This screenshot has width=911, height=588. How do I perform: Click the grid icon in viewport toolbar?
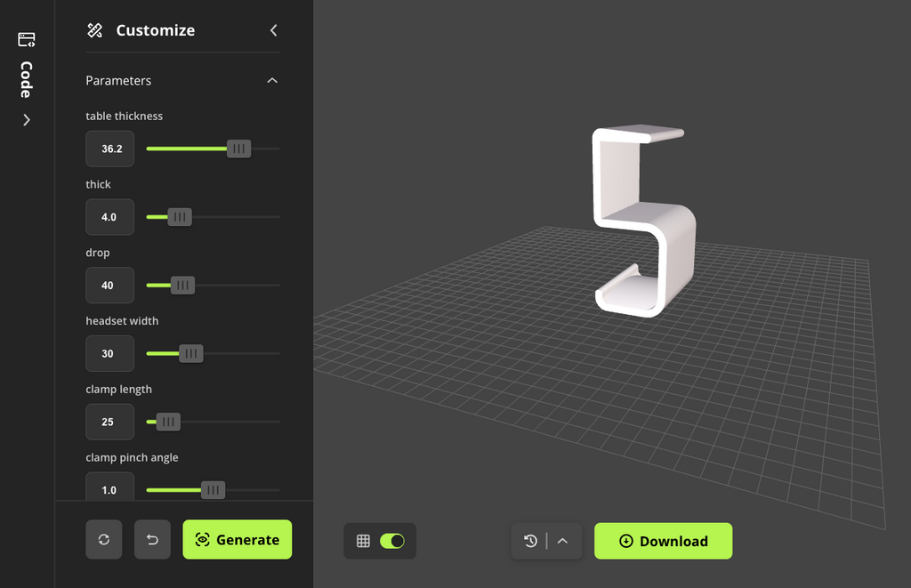coord(363,541)
